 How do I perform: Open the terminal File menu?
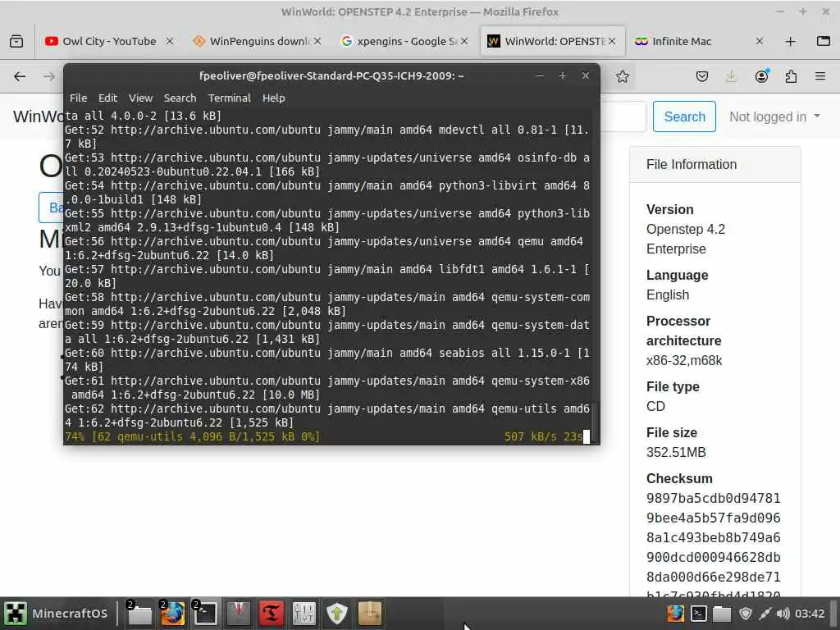(x=78, y=98)
